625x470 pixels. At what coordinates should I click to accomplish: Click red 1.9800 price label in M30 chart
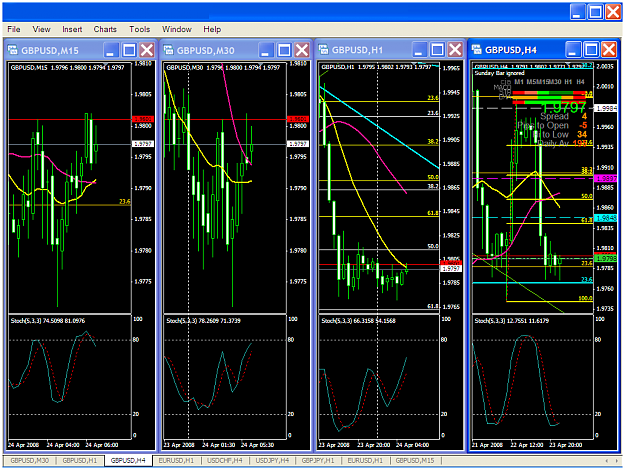click(x=298, y=119)
